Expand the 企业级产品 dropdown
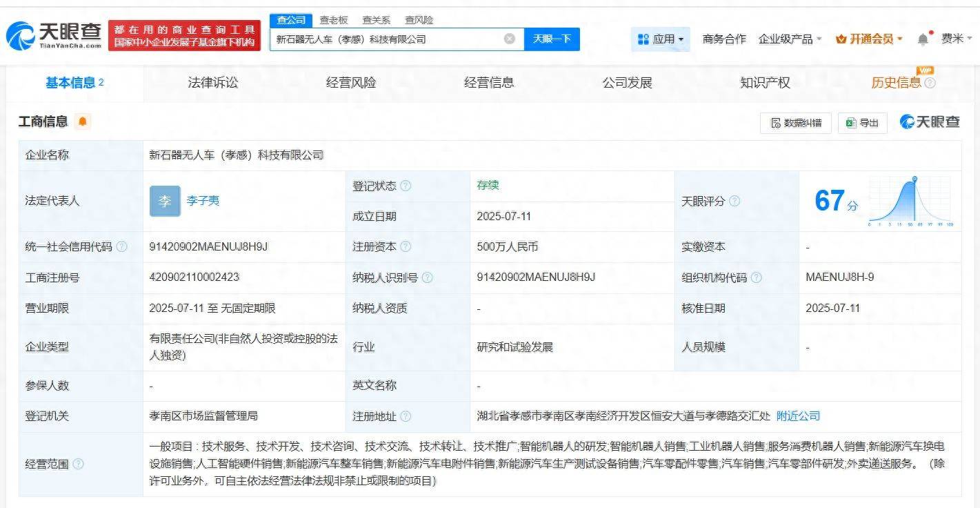 coord(790,39)
